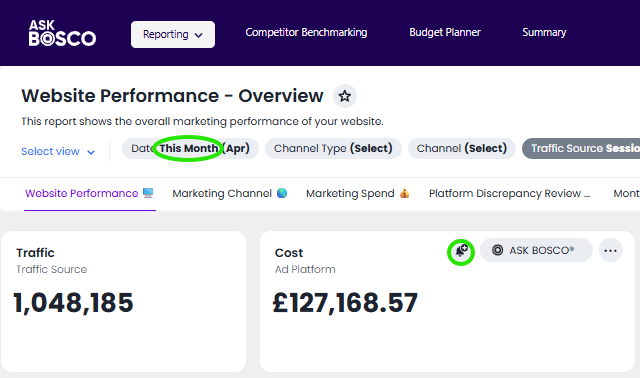This screenshot has width=640, height=378.
Task: Click the Traffic card title
Action: coord(36,253)
